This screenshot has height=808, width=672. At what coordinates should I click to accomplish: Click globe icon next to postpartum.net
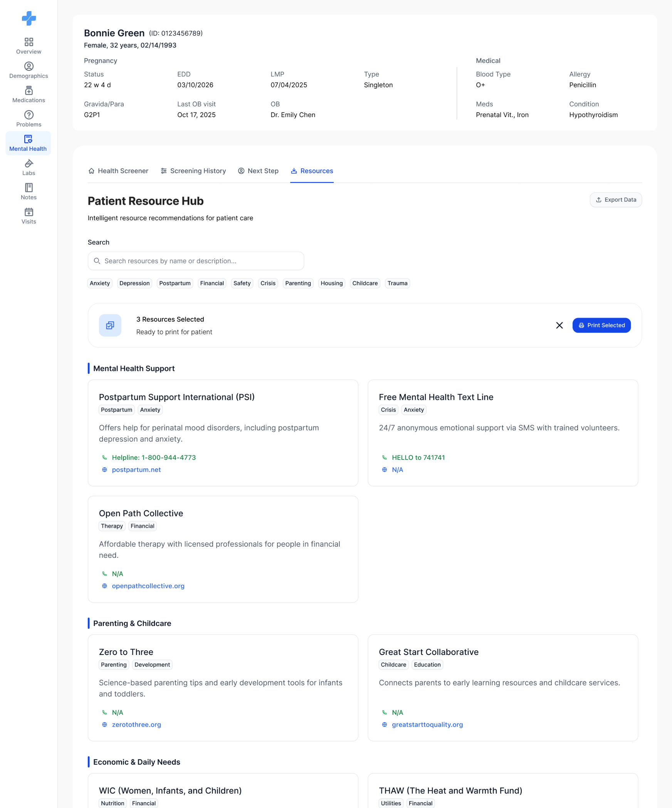point(104,470)
